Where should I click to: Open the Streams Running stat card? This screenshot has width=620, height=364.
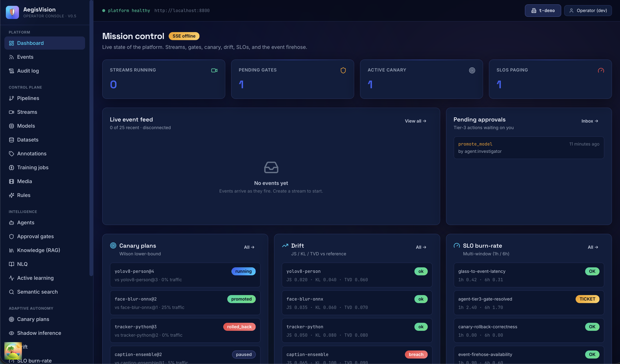164,79
